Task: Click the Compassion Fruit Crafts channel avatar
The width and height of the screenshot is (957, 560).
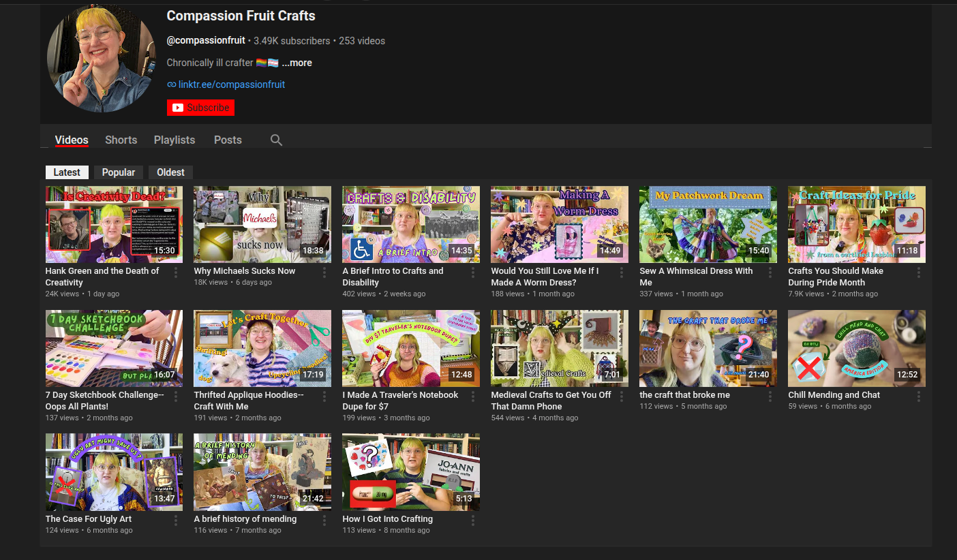Action: point(102,58)
